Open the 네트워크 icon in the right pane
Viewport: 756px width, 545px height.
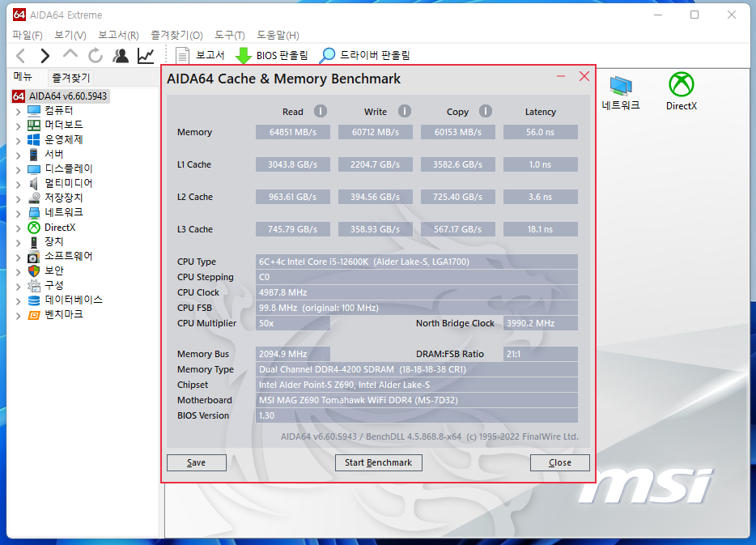click(621, 86)
